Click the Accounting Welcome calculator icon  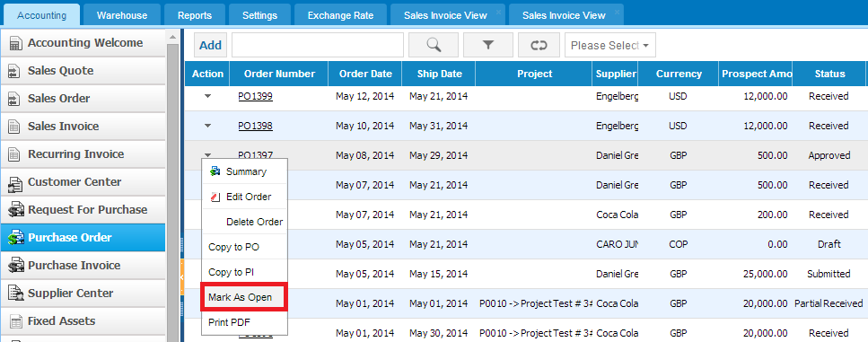pos(15,43)
